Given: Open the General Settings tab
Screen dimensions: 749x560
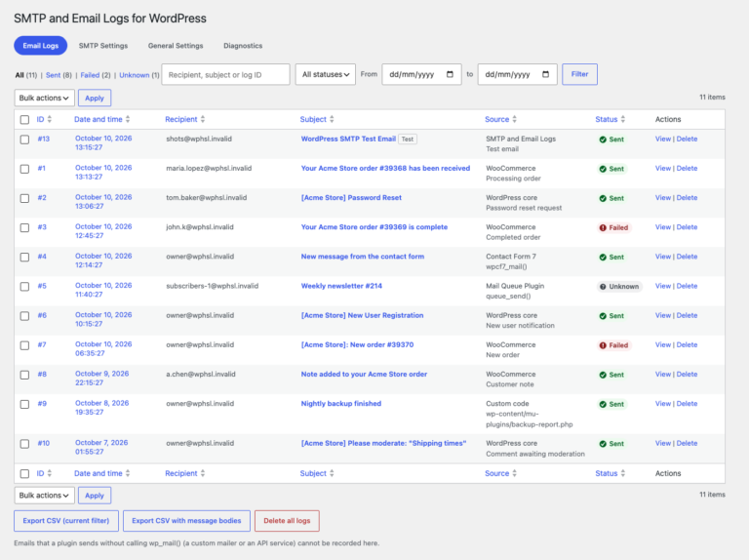Looking at the screenshot, I should [x=176, y=46].
